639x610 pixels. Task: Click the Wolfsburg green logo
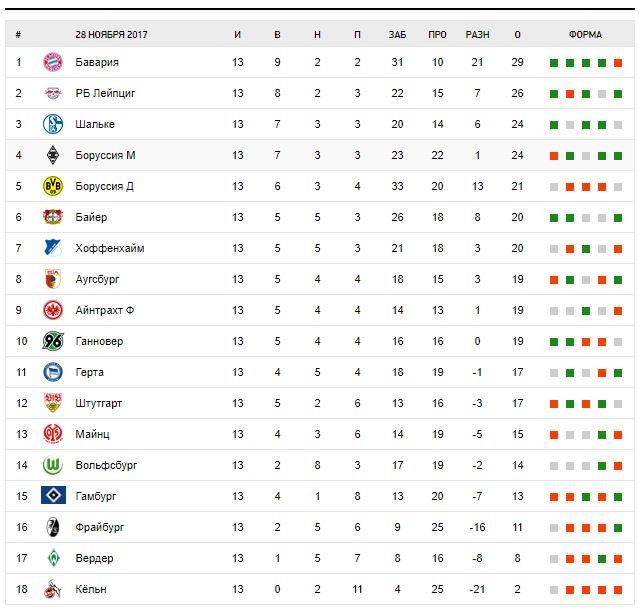point(53,465)
